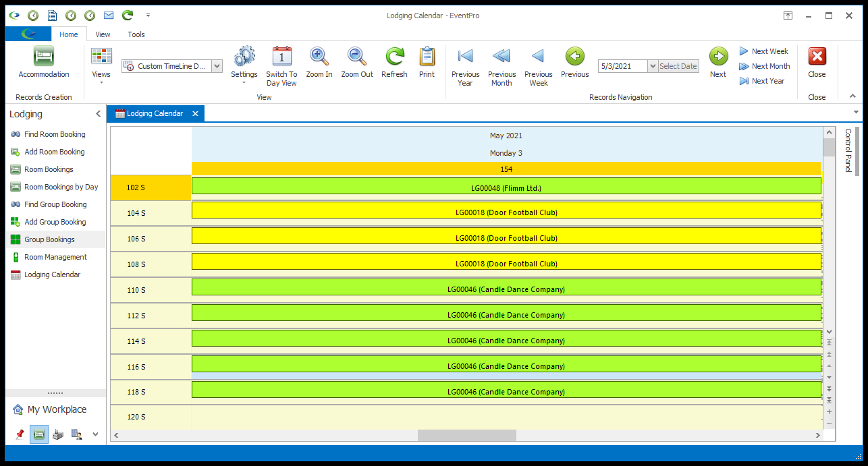Collapse the Lodging navigation pane
The width and height of the screenshot is (868, 466).
tap(98, 114)
